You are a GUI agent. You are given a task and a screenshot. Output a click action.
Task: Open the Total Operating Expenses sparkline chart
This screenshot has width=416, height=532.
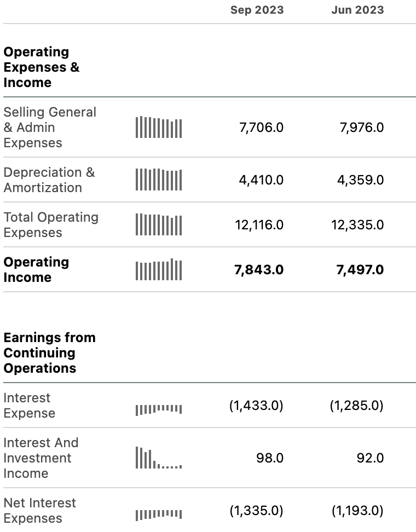159,224
